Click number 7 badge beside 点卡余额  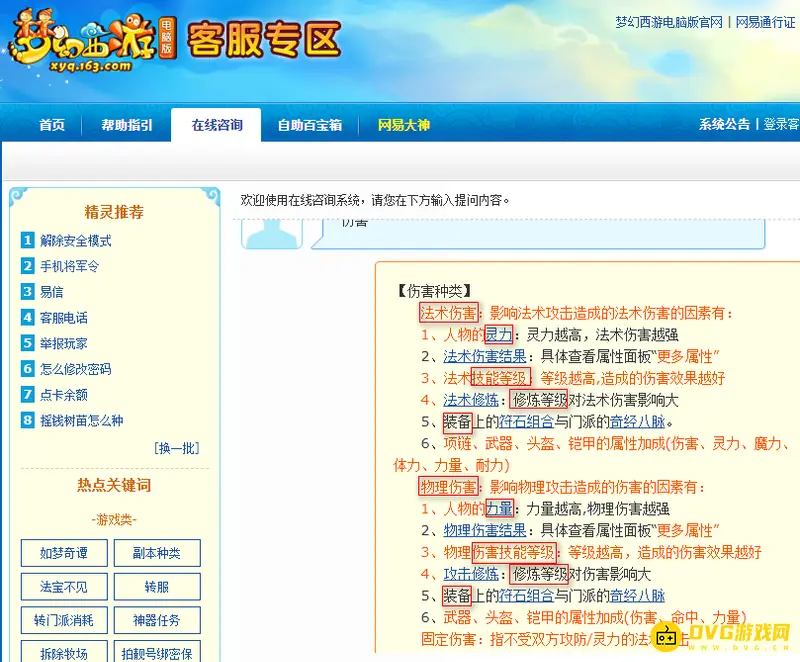coord(28,394)
